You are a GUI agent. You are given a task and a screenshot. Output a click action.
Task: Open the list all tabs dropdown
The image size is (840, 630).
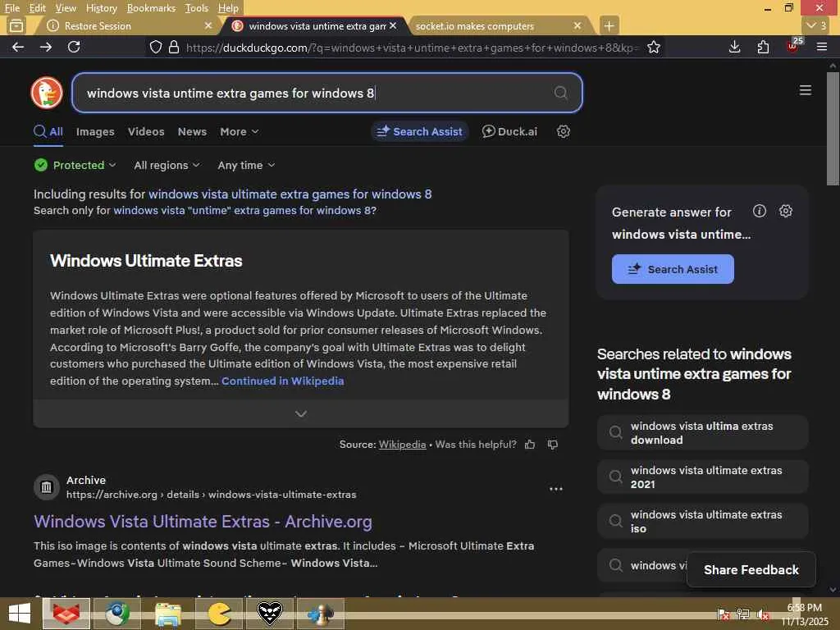coord(816,25)
